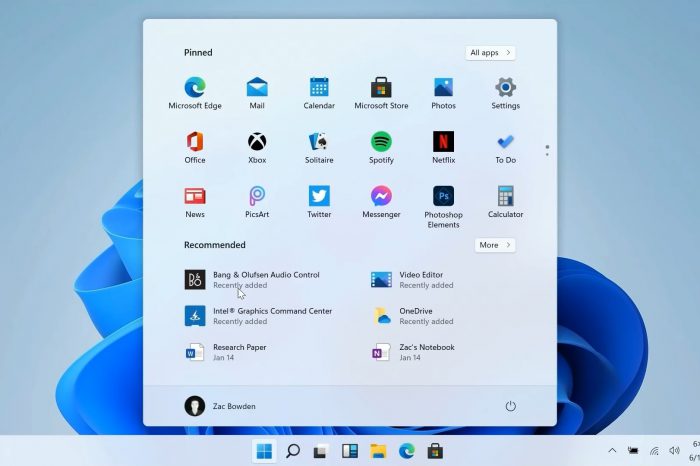Viewport: 700px width, 466px height.
Task: Launch the Netflix app
Action: (443, 147)
